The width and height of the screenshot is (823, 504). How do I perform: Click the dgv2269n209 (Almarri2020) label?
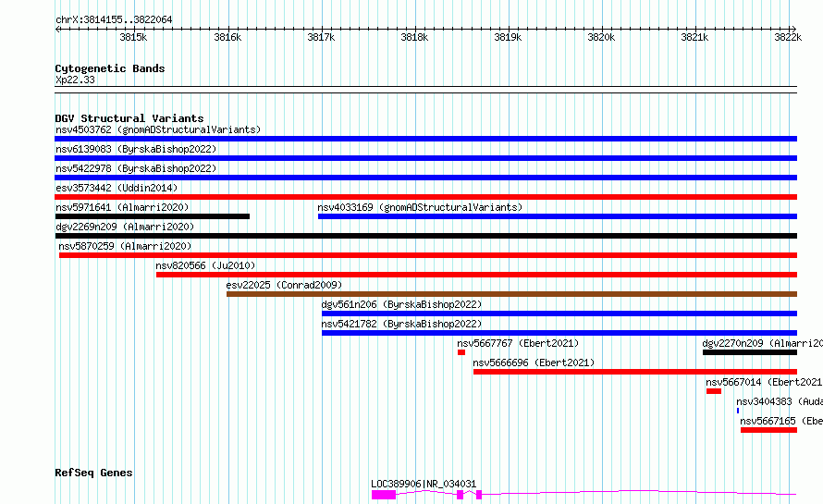(125, 227)
